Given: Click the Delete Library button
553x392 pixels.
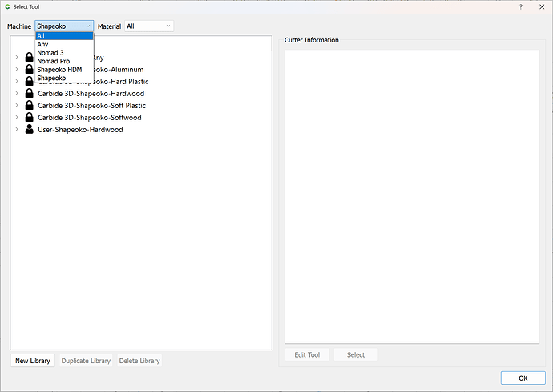Looking at the screenshot, I should pyautogui.click(x=139, y=361).
